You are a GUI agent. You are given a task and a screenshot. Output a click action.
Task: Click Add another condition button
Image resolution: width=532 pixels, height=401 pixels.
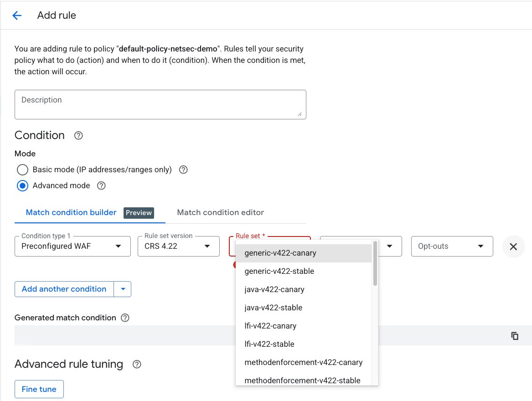[x=64, y=289]
